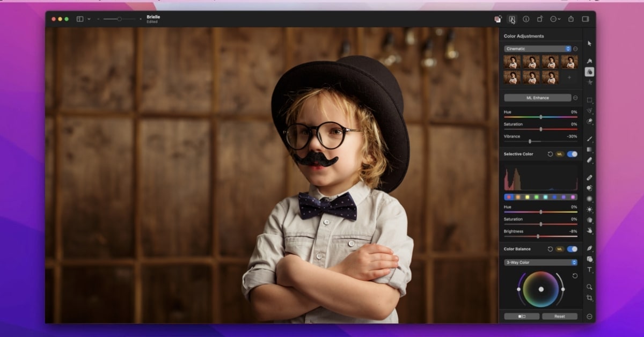Adjust the toolbar zoom slider

pos(120,19)
